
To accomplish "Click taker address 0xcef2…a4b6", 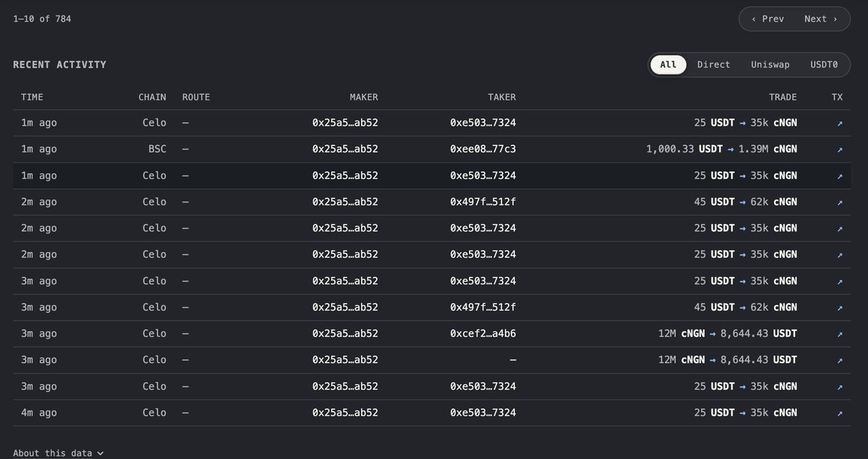I will pos(482,334).
